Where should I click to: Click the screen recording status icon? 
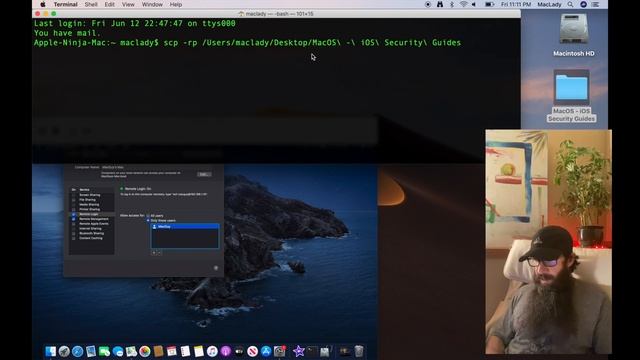[428, 4]
